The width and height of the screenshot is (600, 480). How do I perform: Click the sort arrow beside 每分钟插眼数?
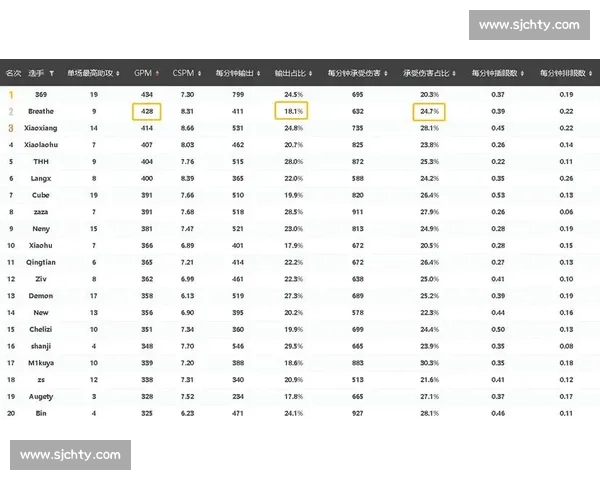pos(522,73)
